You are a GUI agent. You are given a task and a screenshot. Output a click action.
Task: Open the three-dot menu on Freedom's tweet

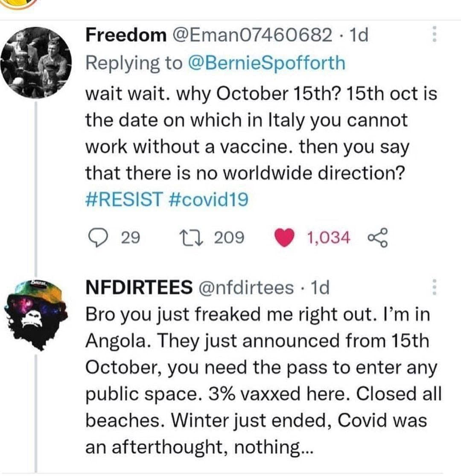tap(434, 35)
